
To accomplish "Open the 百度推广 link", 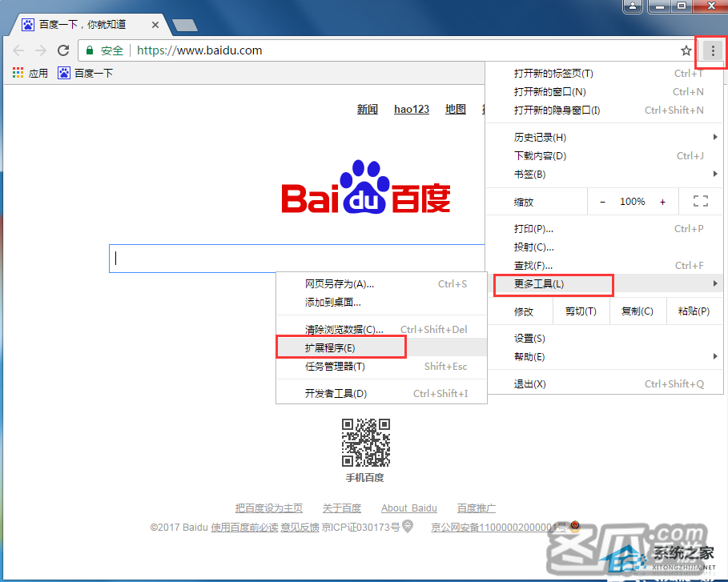I will [476, 508].
